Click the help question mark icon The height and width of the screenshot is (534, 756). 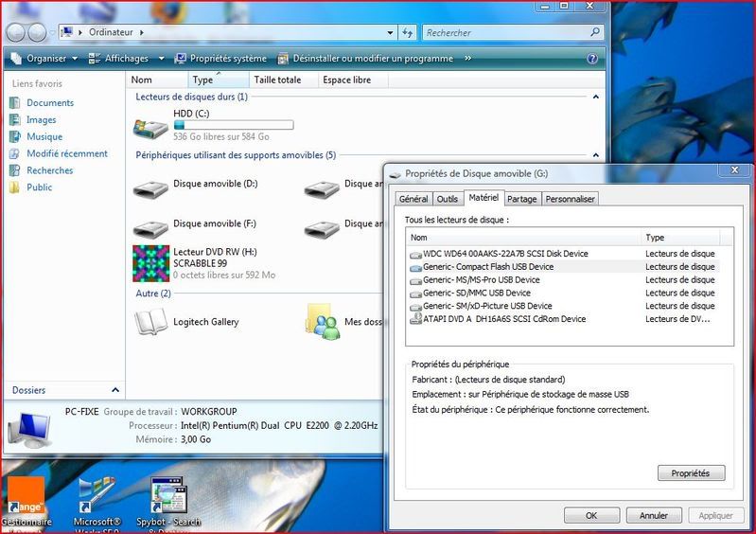[592, 58]
